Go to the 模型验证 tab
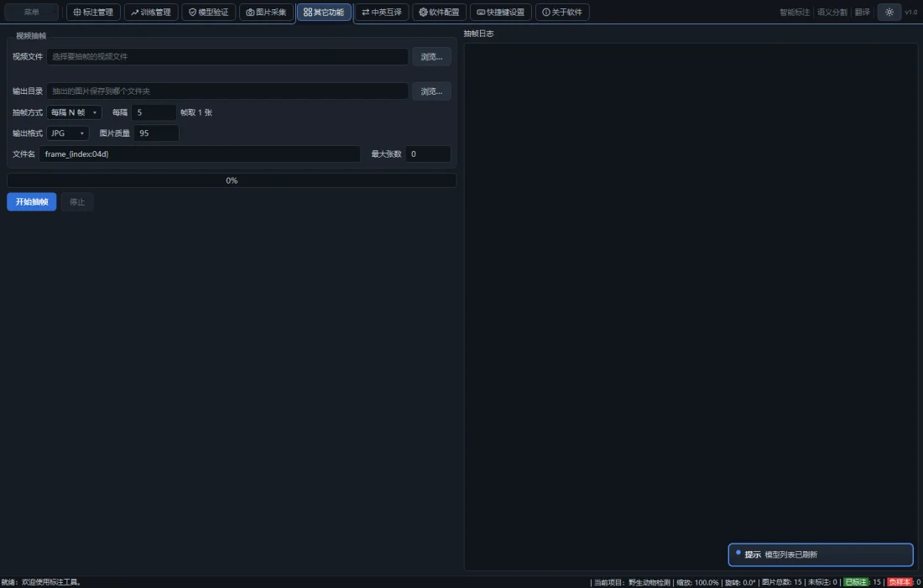This screenshot has width=923, height=588. coord(208,12)
